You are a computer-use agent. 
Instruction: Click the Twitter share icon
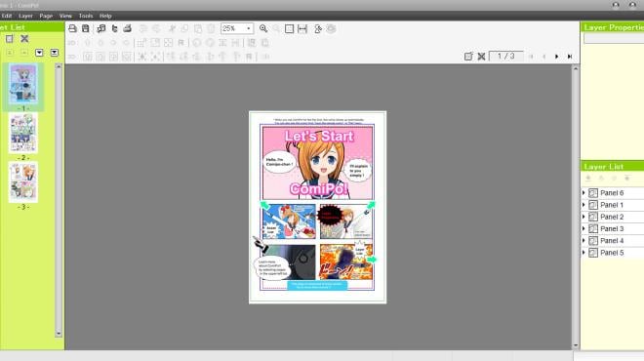click(114, 28)
